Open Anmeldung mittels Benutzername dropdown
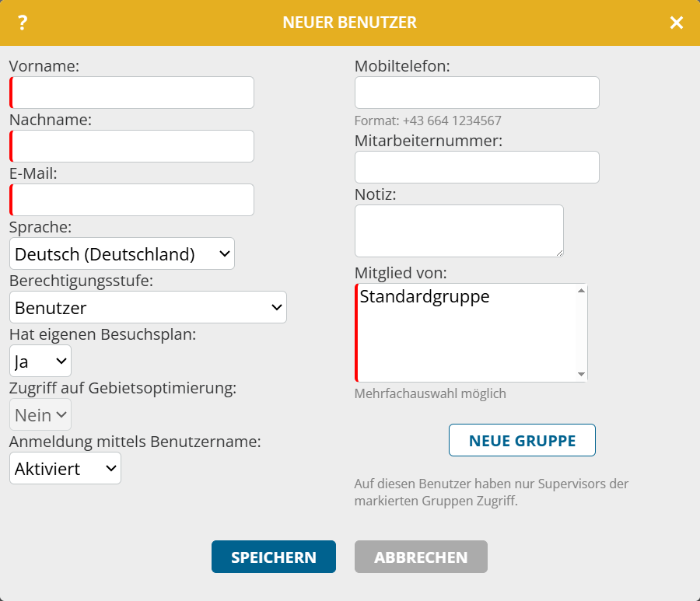The height and width of the screenshot is (601, 700). pyautogui.click(x=65, y=468)
